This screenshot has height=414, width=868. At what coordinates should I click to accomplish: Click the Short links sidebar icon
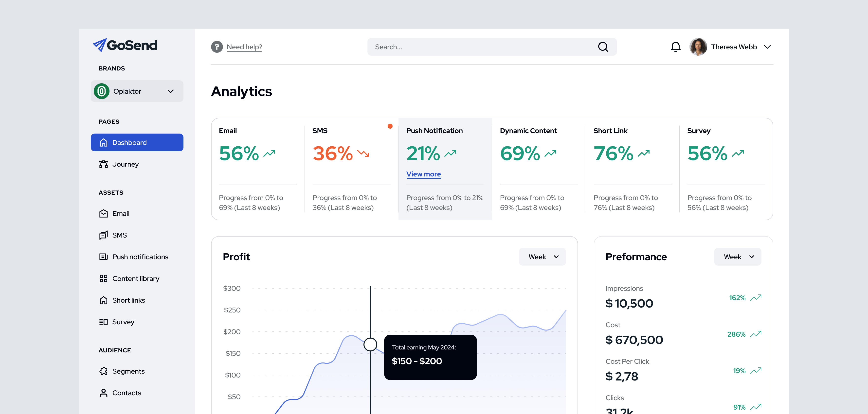104,300
